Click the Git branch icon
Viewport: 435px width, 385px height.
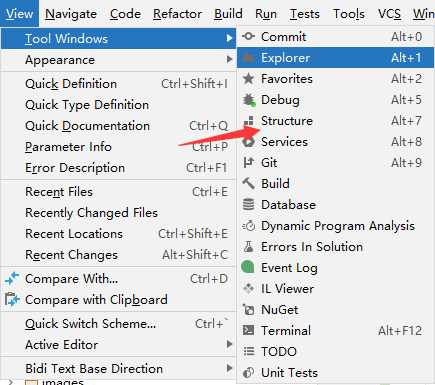tap(248, 163)
